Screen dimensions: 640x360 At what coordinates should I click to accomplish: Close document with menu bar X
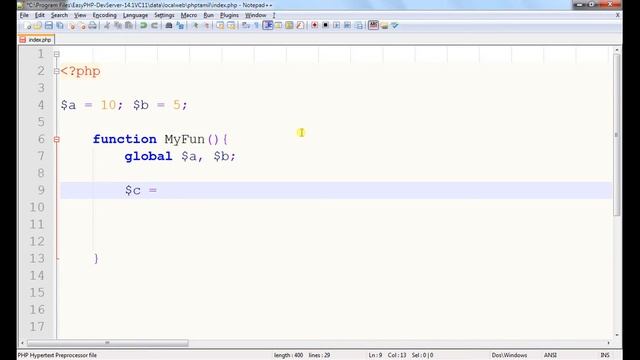[x=618, y=15]
